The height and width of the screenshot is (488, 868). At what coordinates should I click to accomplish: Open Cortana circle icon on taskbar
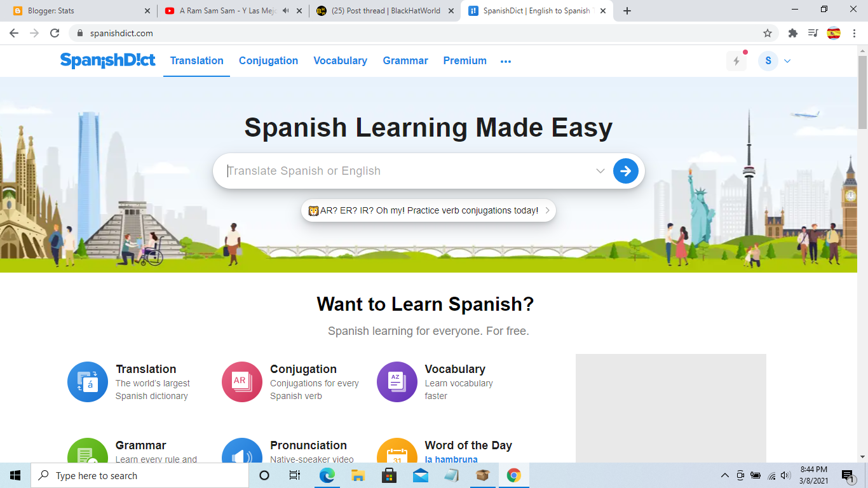click(264, 475)
